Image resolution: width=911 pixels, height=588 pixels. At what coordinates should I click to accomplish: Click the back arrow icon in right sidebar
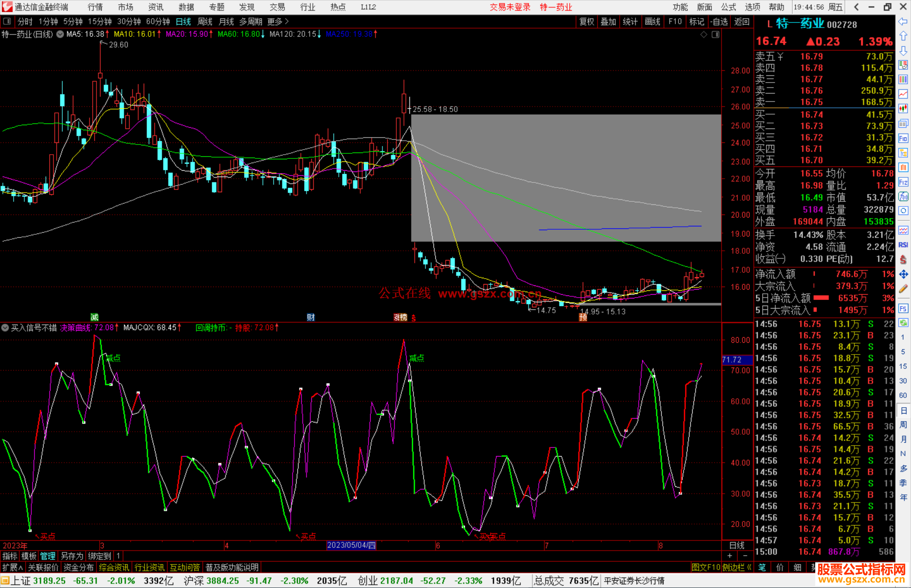coord(903,21)
